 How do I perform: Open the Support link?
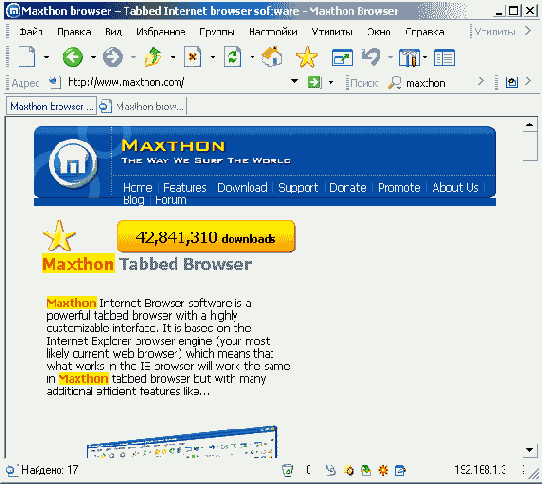click(x=298, y=187)
